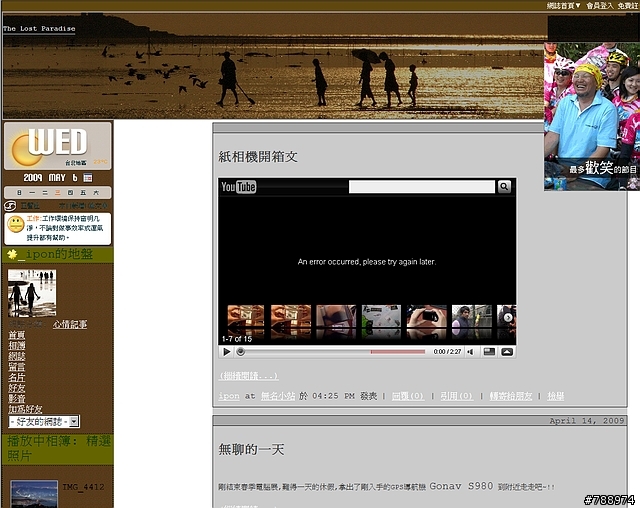
Task: Click the YouTube search magnifier button
Action: (504, 186)
